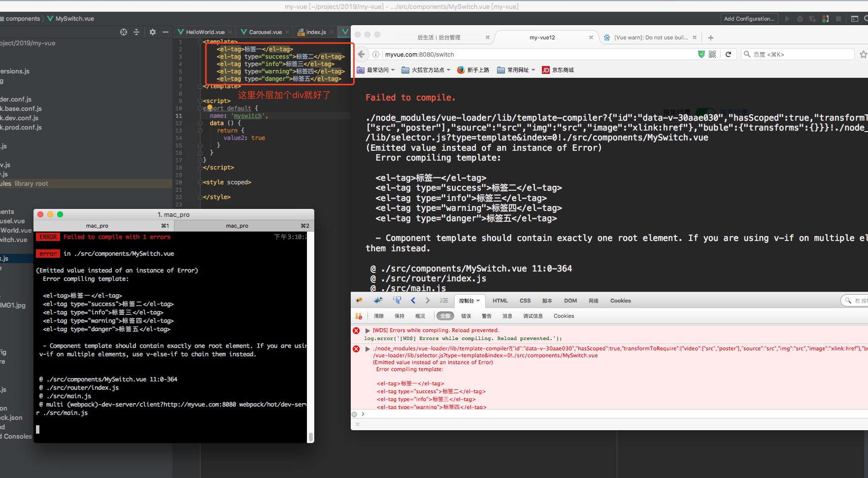Click the Firefox reload page icon

pos(728,54)
